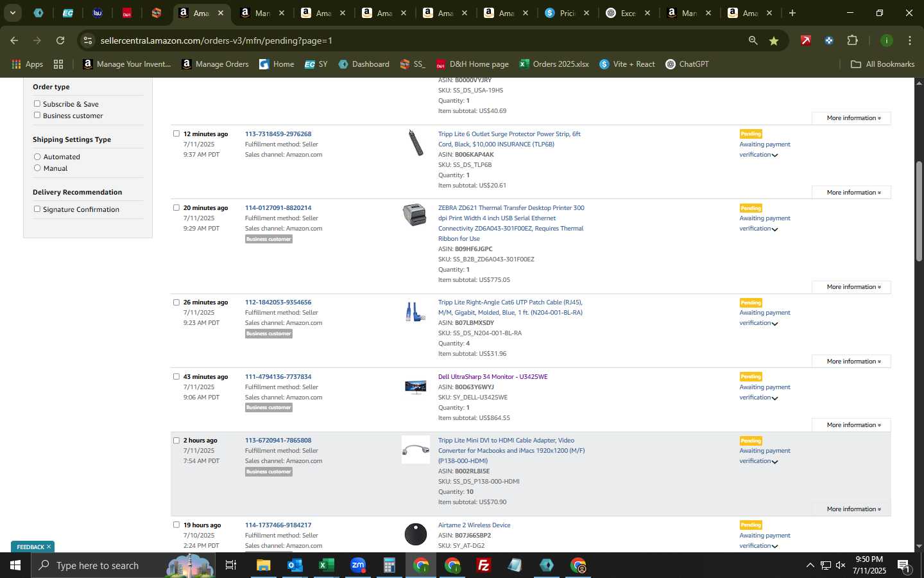Screen dimensions: 924x578
Task: Open site information icon beside the URL
Action: pos(88,40)
